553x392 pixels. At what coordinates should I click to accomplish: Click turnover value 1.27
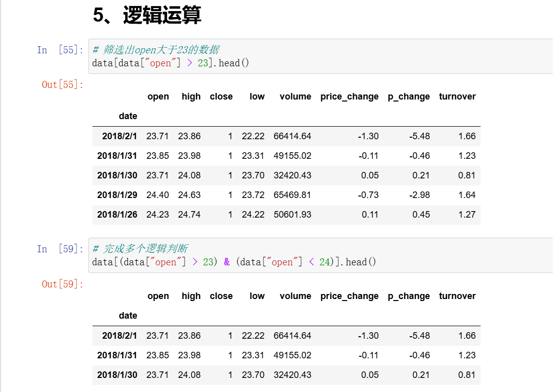pyautogui.click(x=467, y=215)
